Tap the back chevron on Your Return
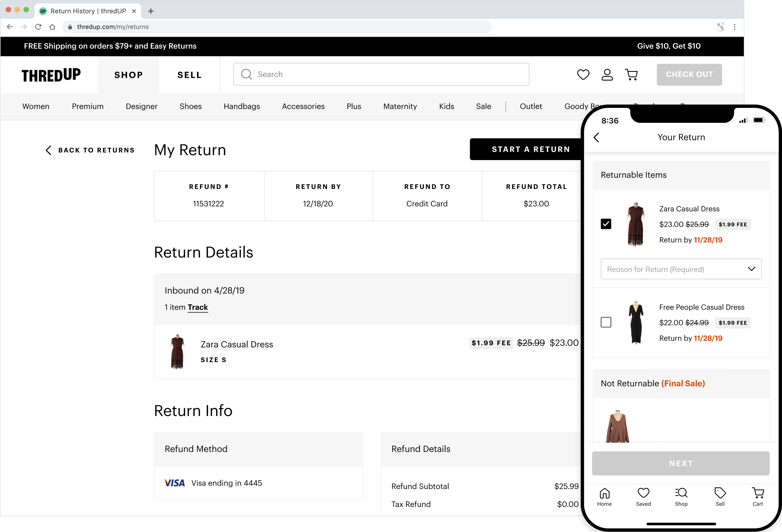This screenshot has width=782, height=532. tap(596, 137)
